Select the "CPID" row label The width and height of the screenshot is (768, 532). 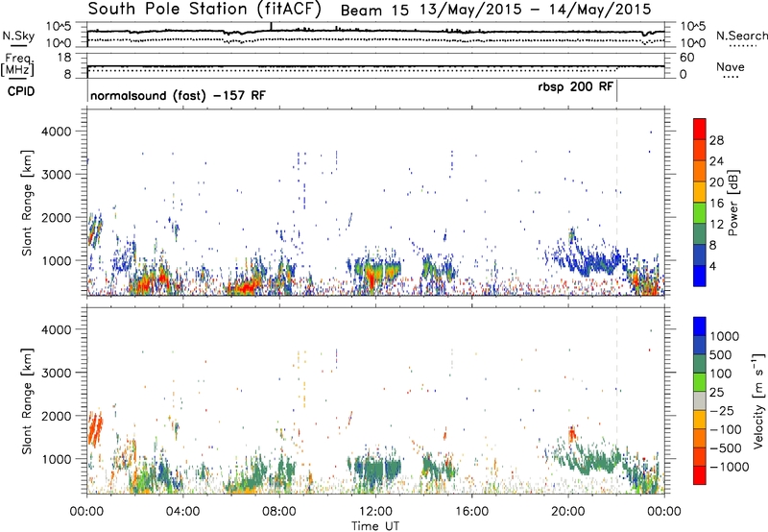click(21, 91)
